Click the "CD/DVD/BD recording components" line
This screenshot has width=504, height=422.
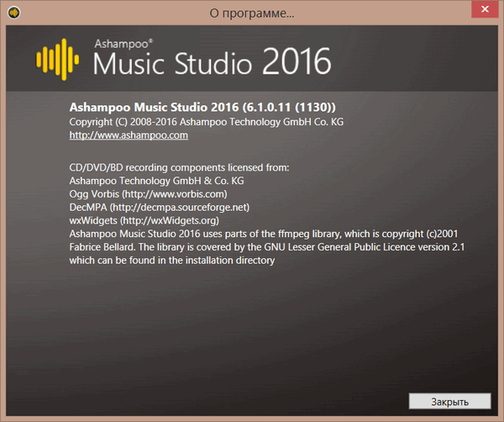click(x=179, y=167)
